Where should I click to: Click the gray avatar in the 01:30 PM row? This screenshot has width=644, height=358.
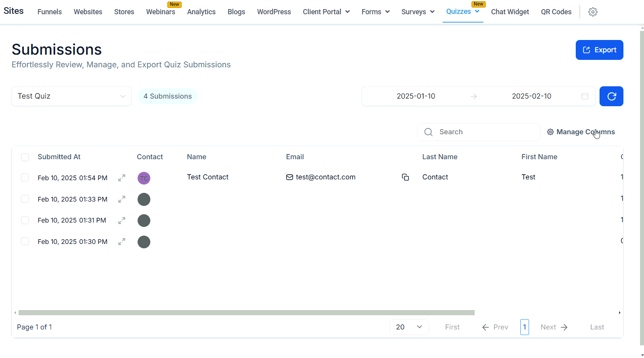(x=144, y=242)
